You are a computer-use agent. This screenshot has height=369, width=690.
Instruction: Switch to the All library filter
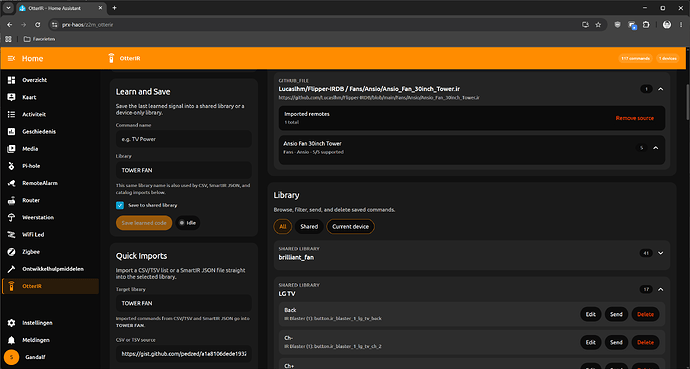coord(283,227)
